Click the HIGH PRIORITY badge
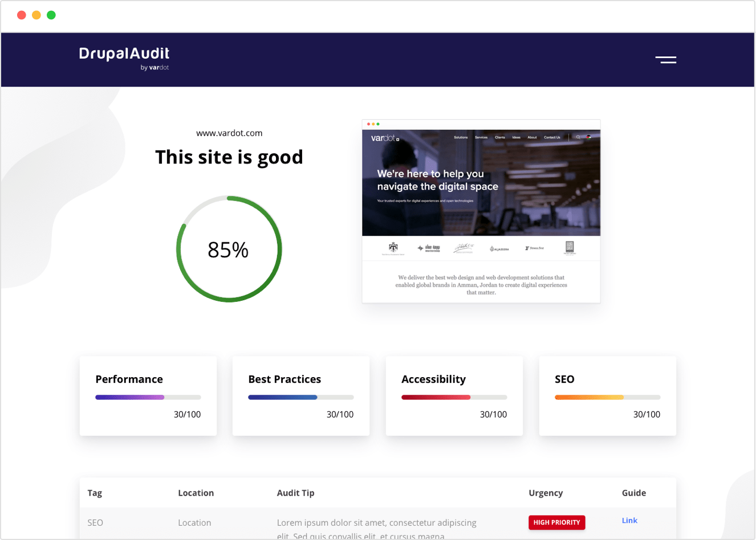The image size is (756, 540). (556, 522)
